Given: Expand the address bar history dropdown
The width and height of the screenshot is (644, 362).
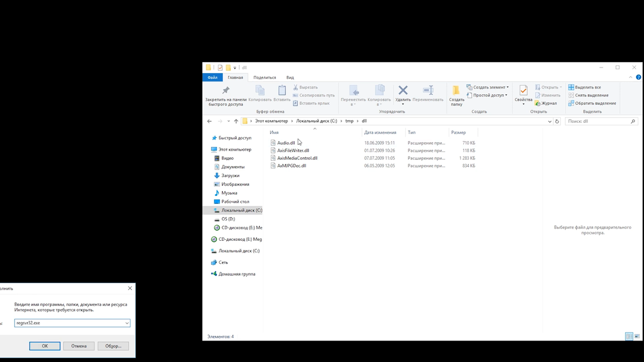Looking at the screenshot, I should tap(549, 121).
